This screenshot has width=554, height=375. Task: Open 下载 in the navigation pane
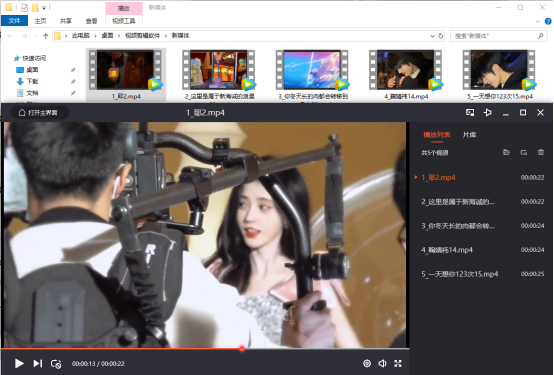click(32, 81)
